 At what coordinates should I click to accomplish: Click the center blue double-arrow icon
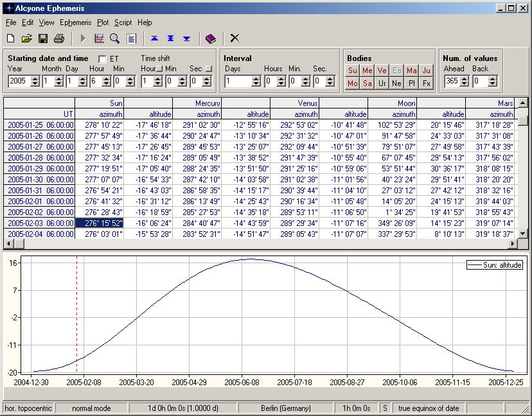click(170, 39)
